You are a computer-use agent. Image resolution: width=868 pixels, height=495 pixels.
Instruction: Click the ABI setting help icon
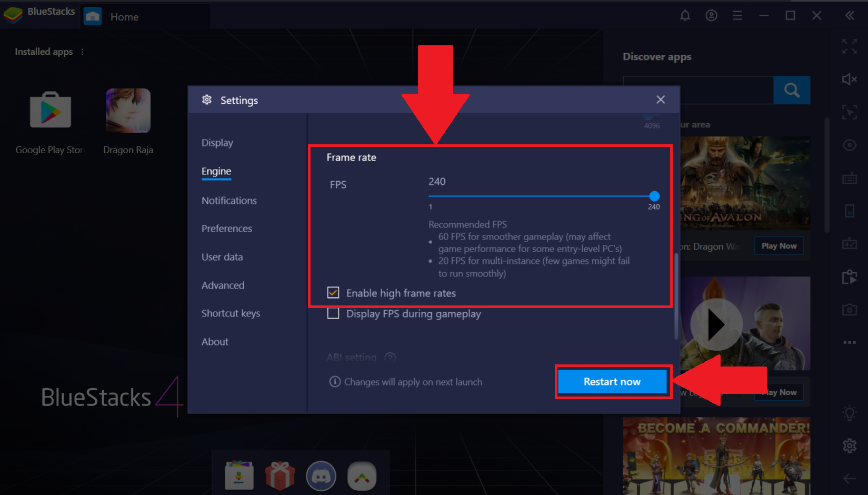390,358
